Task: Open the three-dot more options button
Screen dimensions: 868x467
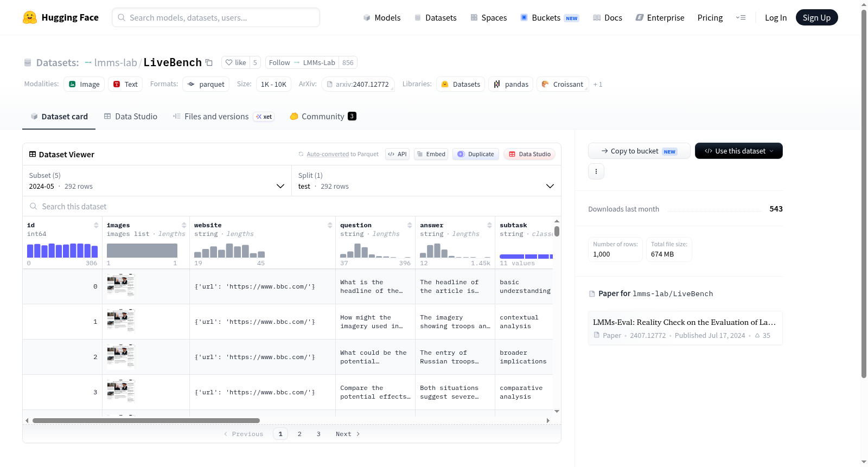Action: coord(596,171)
